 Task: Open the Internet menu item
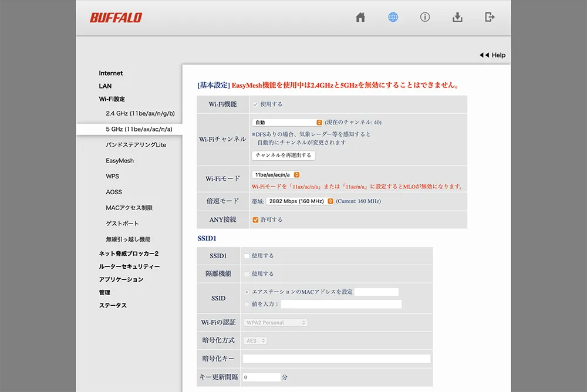coord(111,73)
